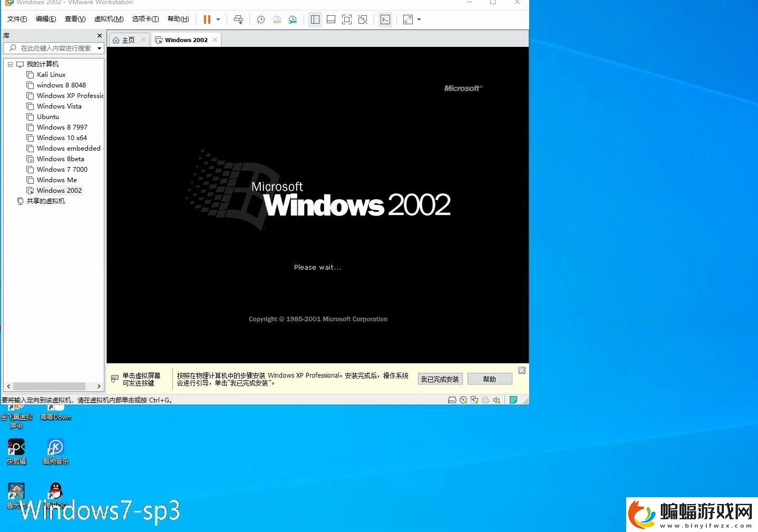Click the CD/DVD drive status icon
This screenshot has height=532, width=758.
pyautogui.click(x=463, y=400)
